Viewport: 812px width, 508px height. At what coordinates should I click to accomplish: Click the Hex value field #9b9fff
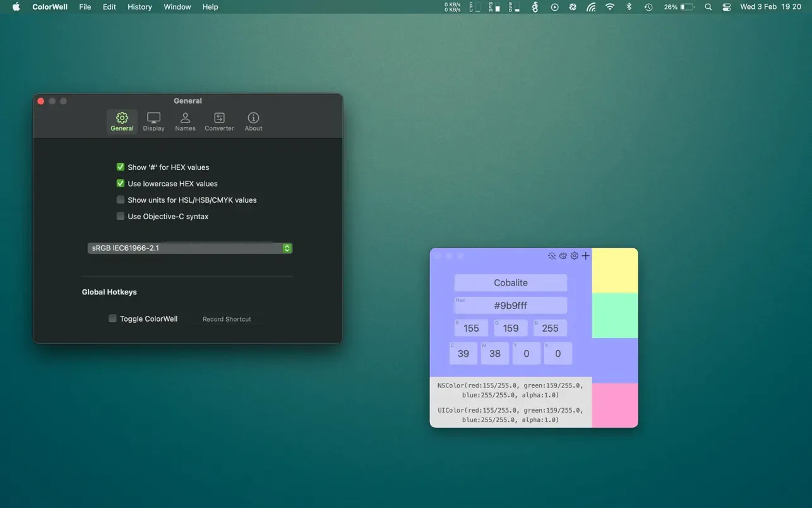(x=511, y=305)
